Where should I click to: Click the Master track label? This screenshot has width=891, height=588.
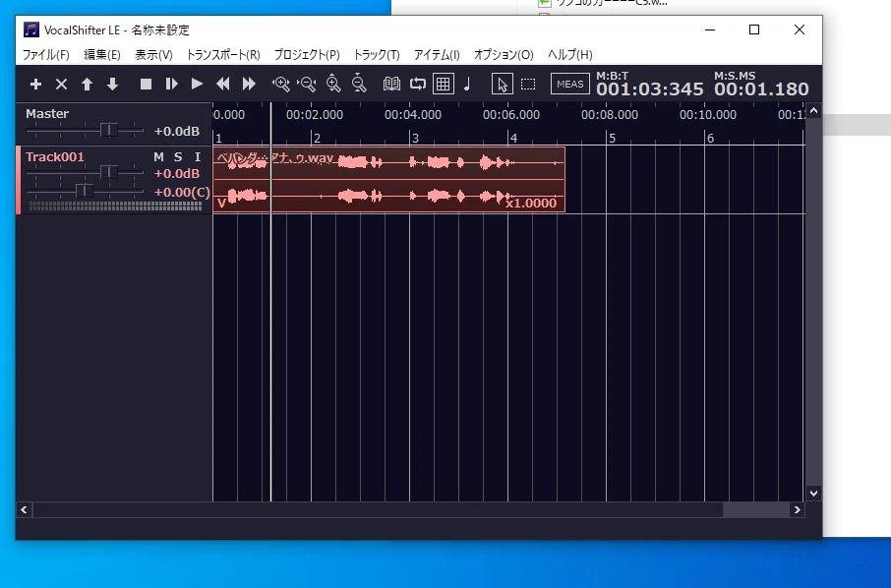pos(47,114)
